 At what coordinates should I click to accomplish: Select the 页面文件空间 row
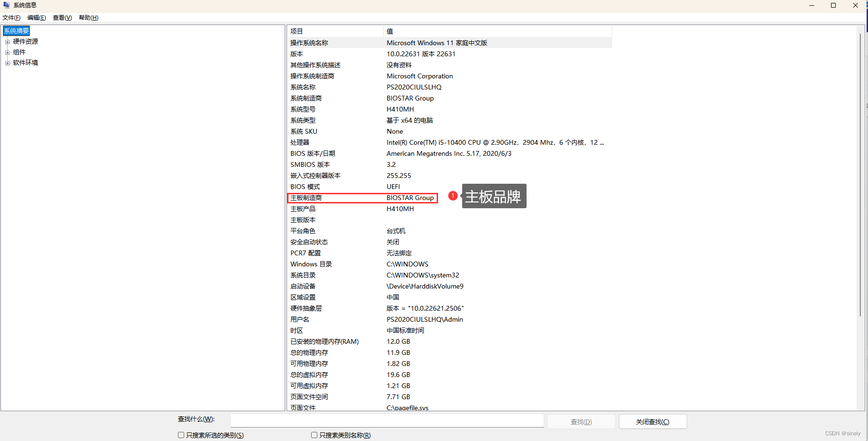(x=450, y=397)
